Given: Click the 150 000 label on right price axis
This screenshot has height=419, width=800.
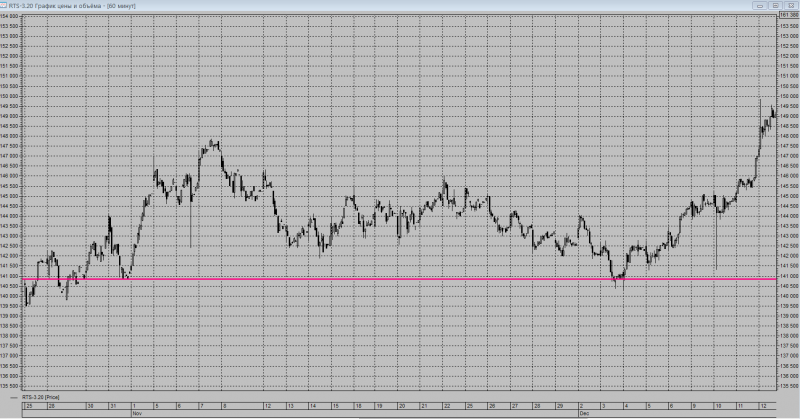Looking at the screenshot, I should pos(789,96).
